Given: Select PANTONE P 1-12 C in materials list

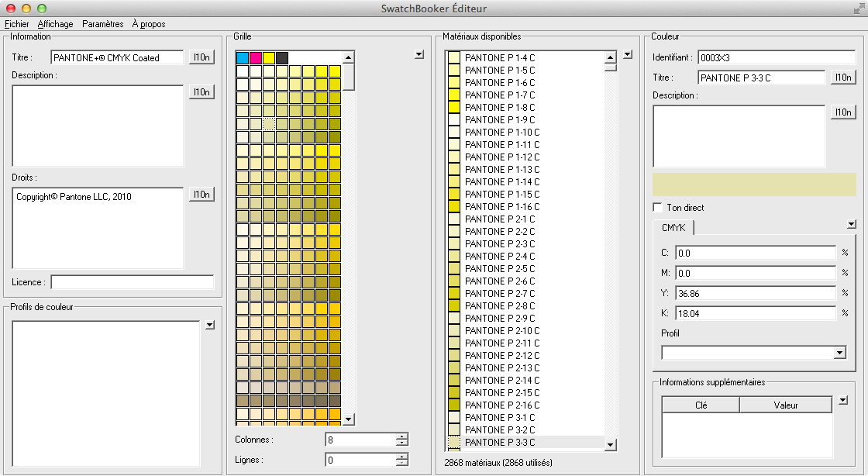Looking at the screenshot, I should pyautogui.click(x=525, y=157).
